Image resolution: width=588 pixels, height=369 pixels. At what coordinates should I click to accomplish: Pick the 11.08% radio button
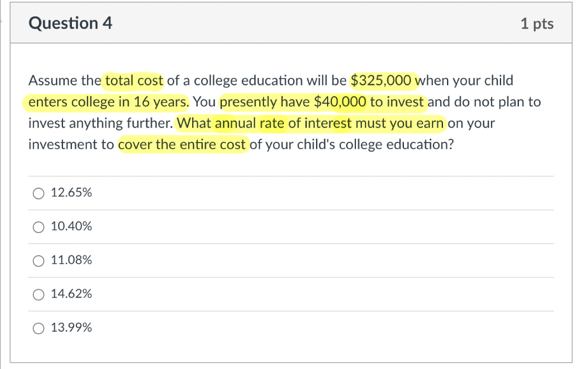tap(39, 261)
